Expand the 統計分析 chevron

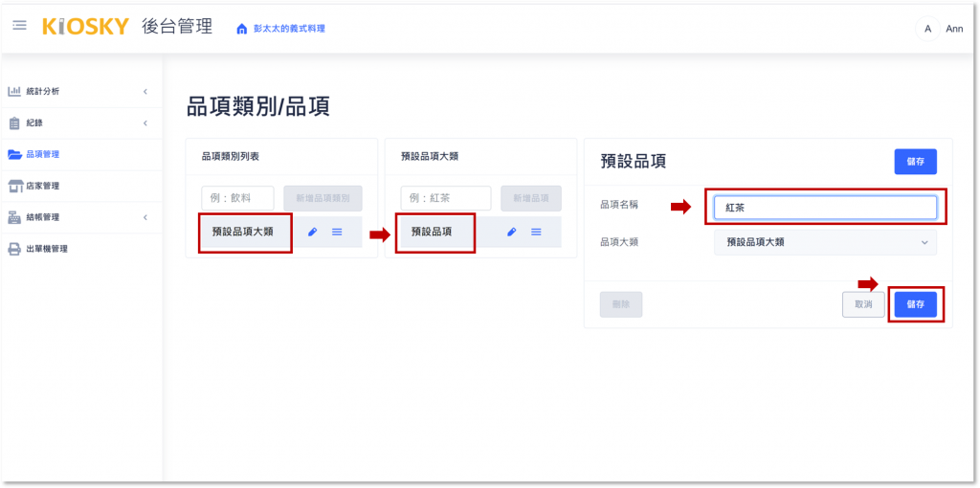[x=145, y=92]
